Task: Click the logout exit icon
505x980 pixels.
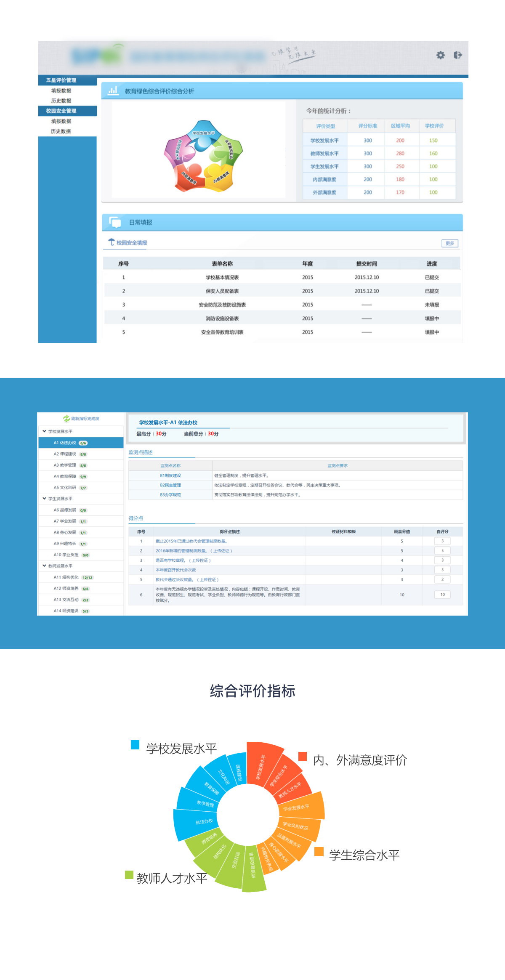Action: pos(458,55)
